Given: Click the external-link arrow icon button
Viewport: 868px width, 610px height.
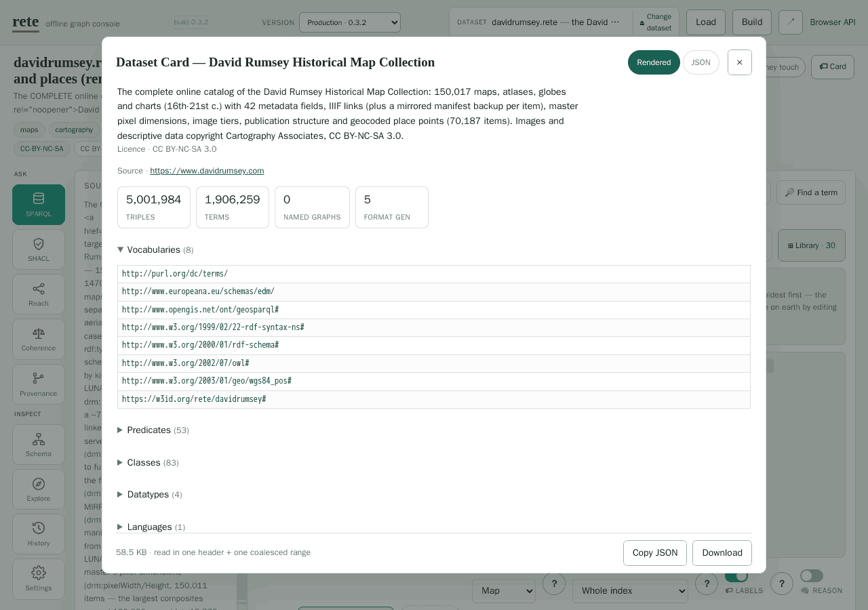Looking at the screenshot, I should coord(791,22).
